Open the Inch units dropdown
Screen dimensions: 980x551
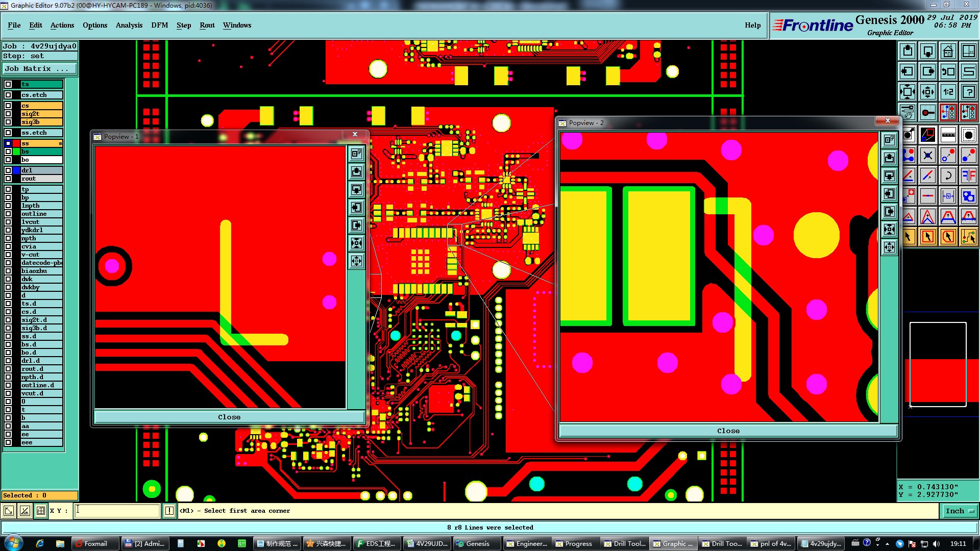coord(960,511)
